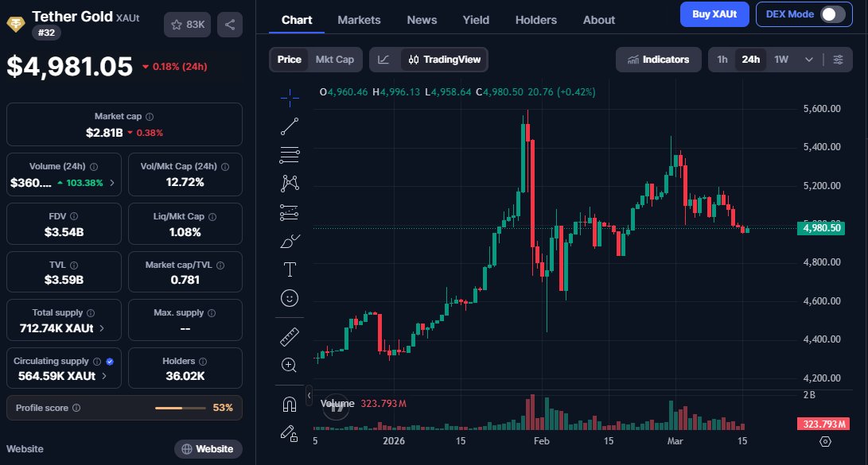Open the Indicators menu
The width and height of the screenshot is (868, 465).
[x=659, y=60]
